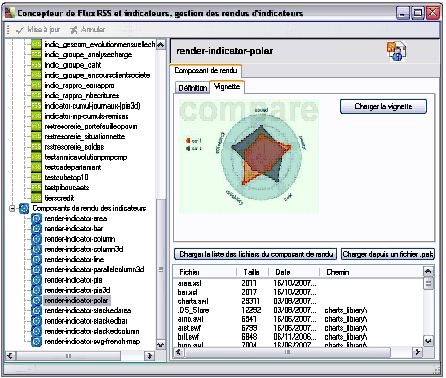The height and width of the screenshot is (378, 446).
Task: Click tree panel scroll right arrow
Action: (150, 356)
